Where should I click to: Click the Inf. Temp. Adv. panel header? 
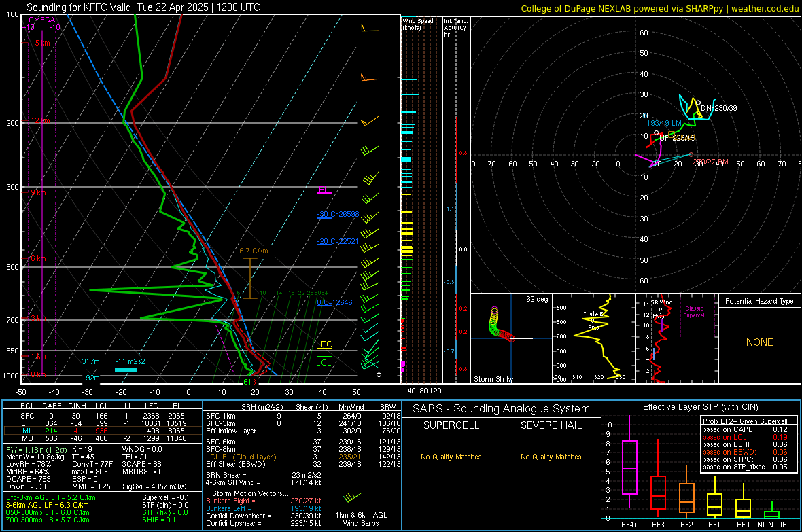pos(455,28)
